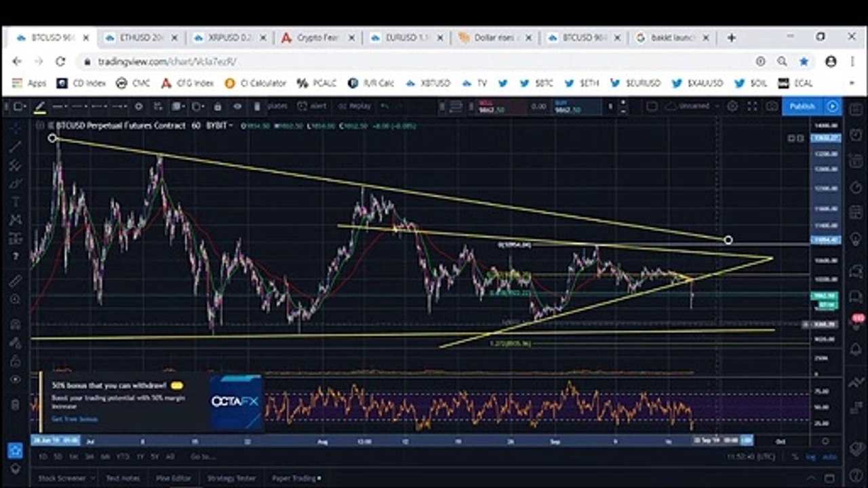Screen dimensions: 868x488
Task: Start bar Replay mode
Action: [x=355, y=106]
